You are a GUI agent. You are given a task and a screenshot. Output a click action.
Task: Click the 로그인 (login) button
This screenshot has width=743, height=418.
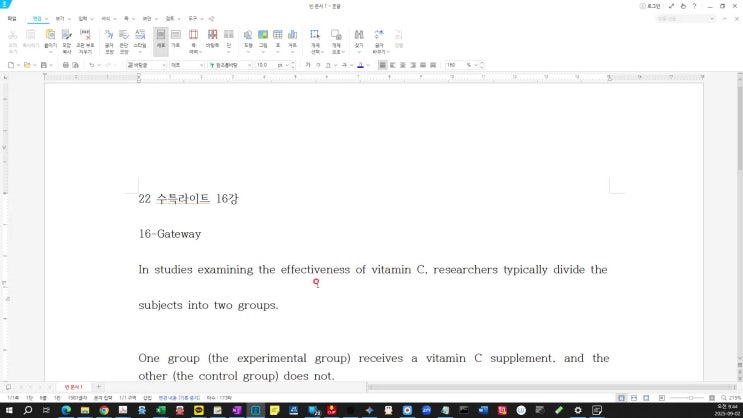click(x=653, y=5)
